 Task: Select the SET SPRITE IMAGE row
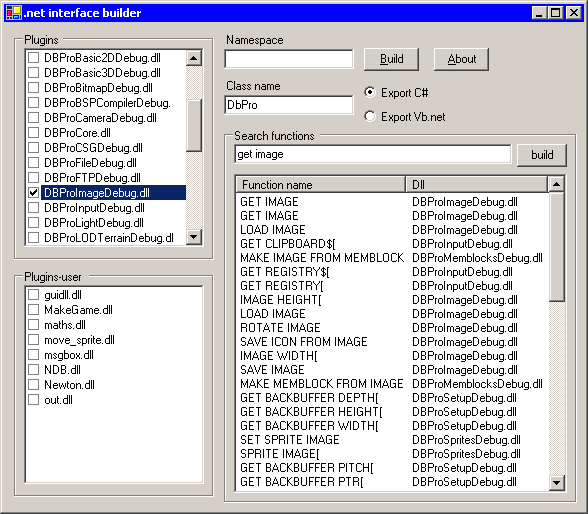coord(393,439)
